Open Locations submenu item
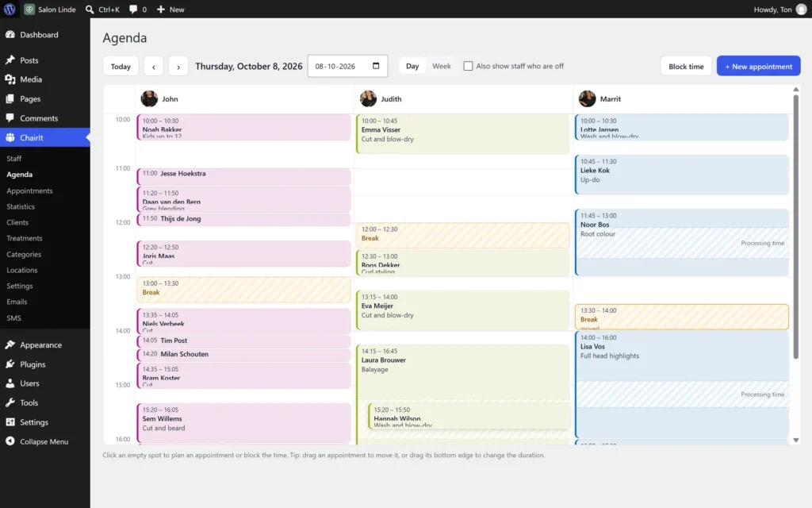Screen dimensions: 812x508 point(21,270)
